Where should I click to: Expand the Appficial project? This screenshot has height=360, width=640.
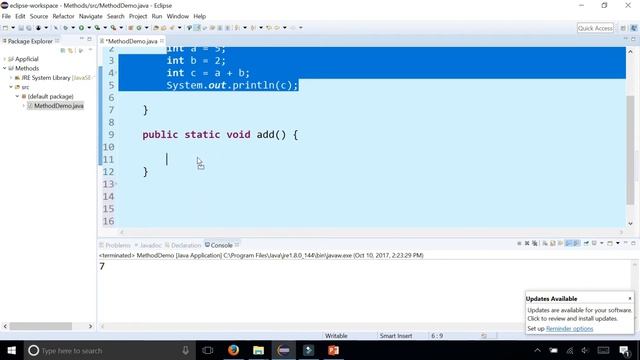pyautogui.click(x=4, y=59)
